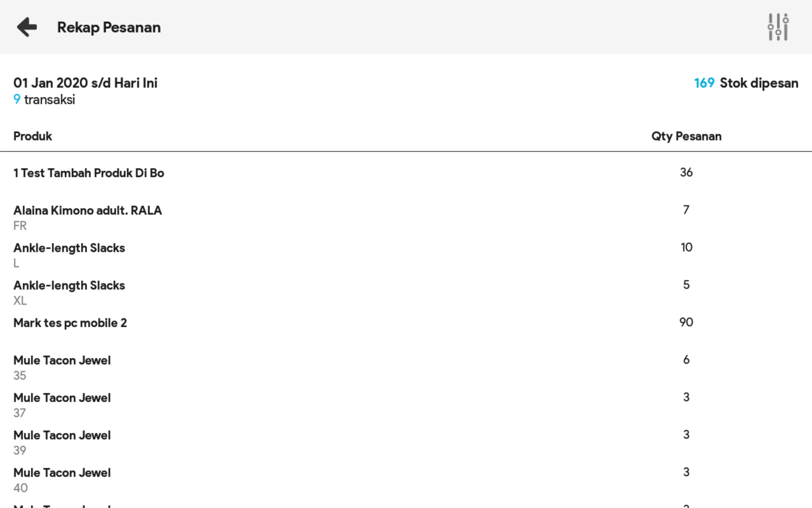The height and width of the screenshot is (508, 812).
Task: Open the filter sliders icon
Action: [x=778, y=27]
